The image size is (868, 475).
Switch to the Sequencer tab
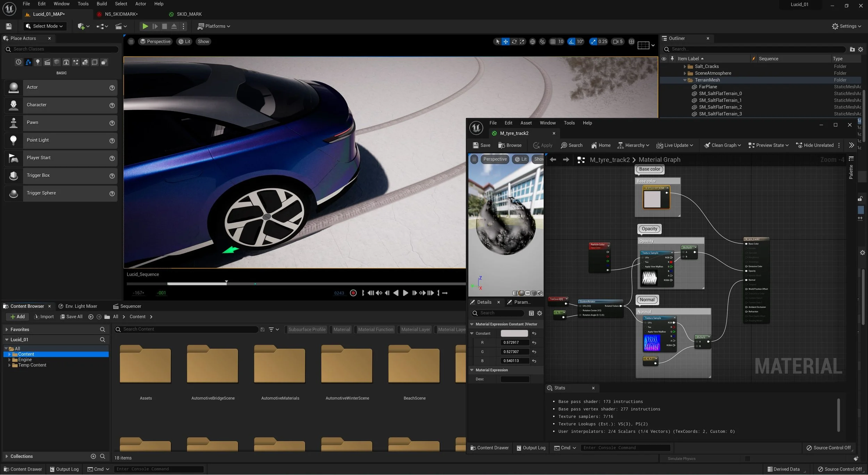[127, 306]
